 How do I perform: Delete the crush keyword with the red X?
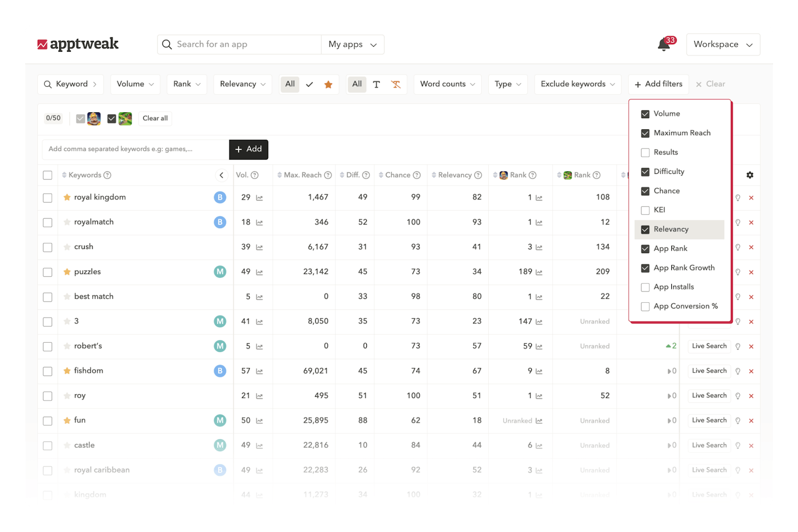point(751,247)
